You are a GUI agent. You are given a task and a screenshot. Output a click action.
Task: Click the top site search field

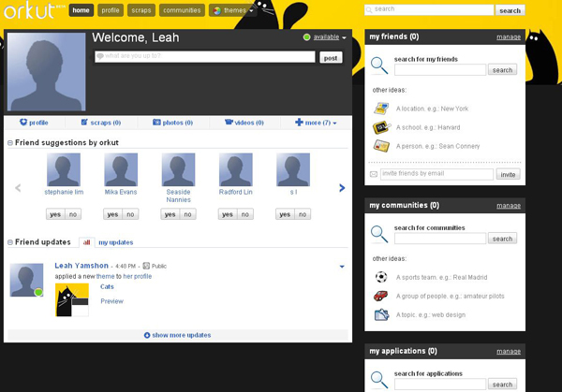pyautogui.click(x=429, y=9)
